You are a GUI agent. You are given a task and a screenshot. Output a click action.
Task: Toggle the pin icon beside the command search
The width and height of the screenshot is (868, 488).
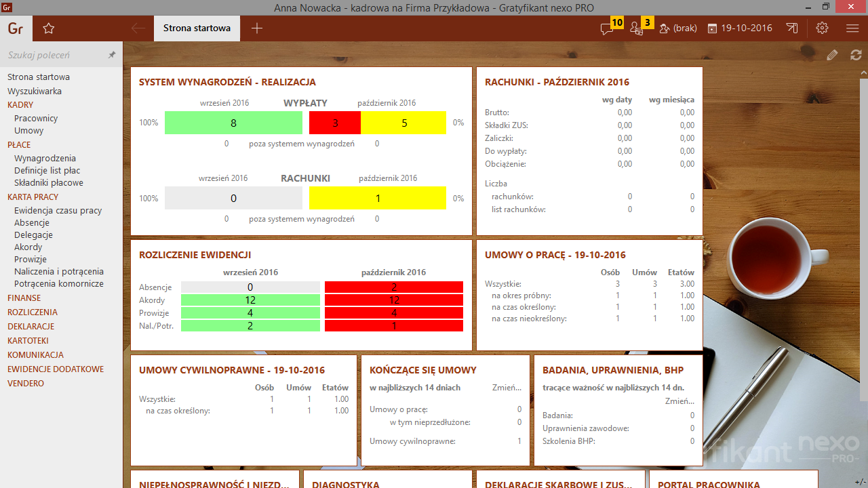[112, 55]
